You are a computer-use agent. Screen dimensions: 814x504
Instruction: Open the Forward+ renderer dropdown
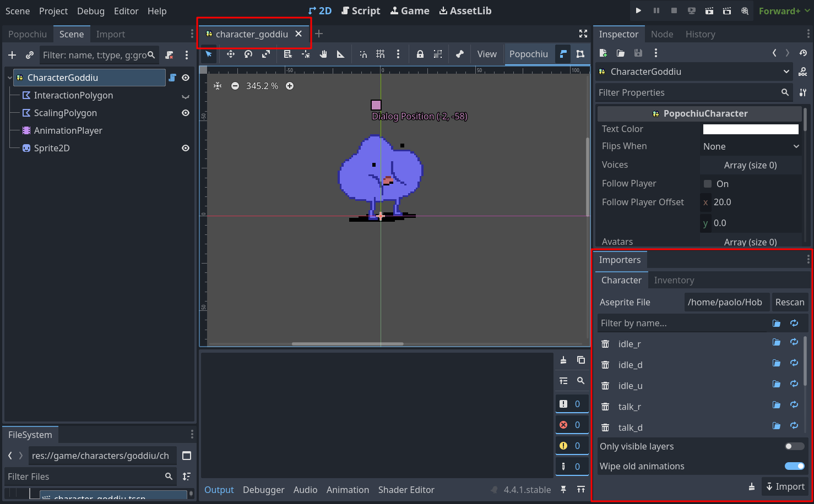784,11
